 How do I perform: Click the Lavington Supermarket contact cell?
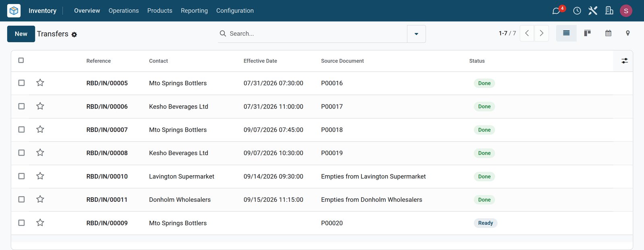point(182,176)
